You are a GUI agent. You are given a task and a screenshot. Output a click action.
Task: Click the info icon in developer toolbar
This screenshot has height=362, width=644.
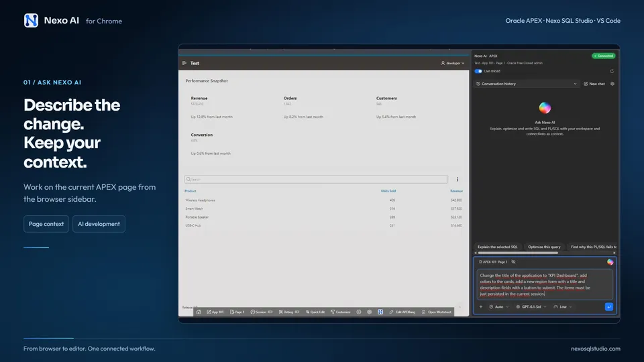358,312
